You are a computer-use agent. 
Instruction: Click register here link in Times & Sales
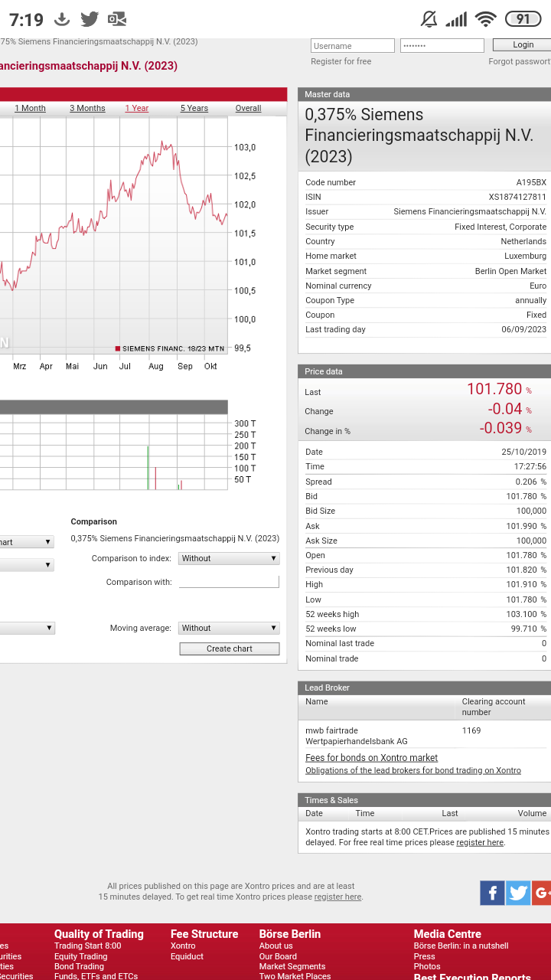coord(480,842)
